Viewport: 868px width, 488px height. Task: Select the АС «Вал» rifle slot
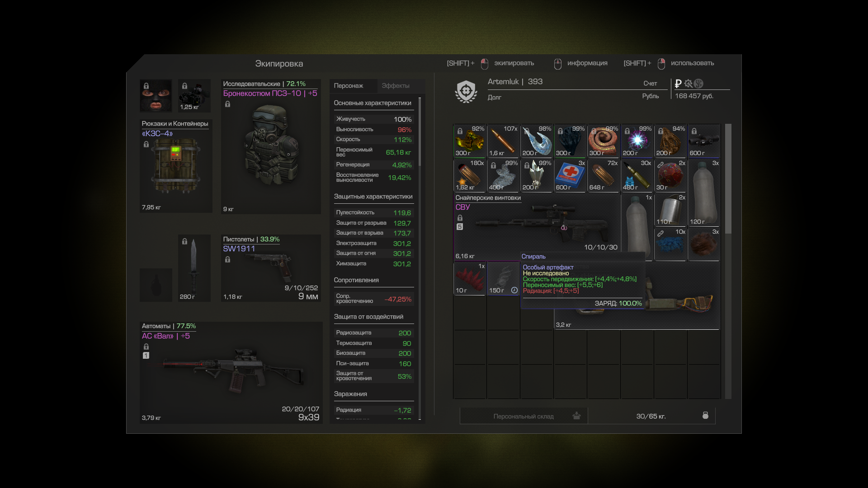click(x=231, y=372)
